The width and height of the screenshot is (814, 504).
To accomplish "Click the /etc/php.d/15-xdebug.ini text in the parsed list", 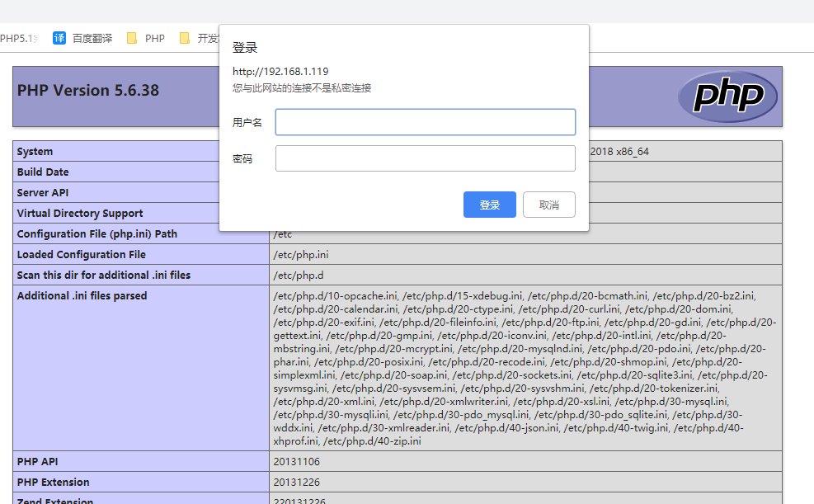I will click(463, 296).
